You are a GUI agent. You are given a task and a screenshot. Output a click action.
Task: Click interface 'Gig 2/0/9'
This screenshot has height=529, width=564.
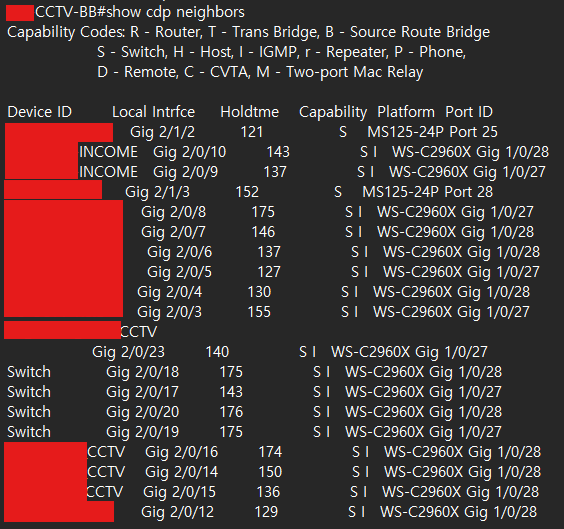[186, 173]
